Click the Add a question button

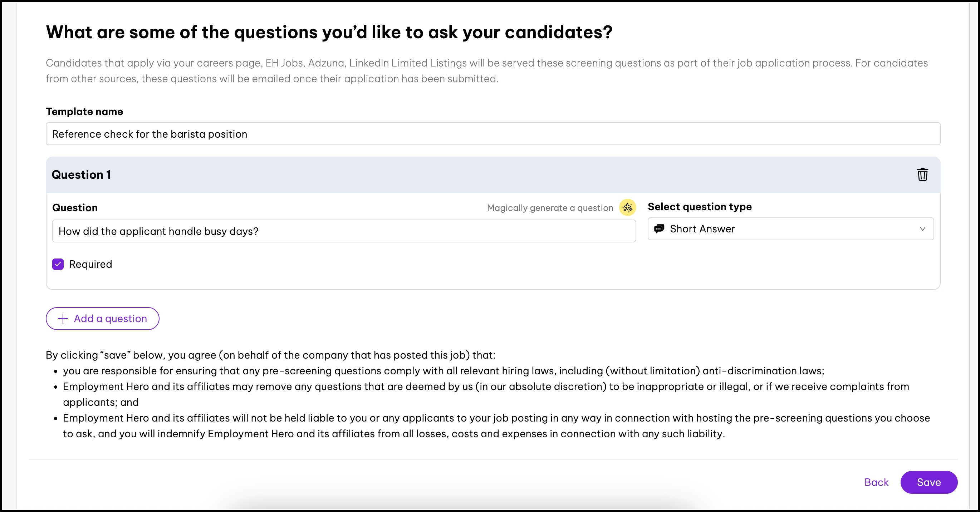coord(102,318)
